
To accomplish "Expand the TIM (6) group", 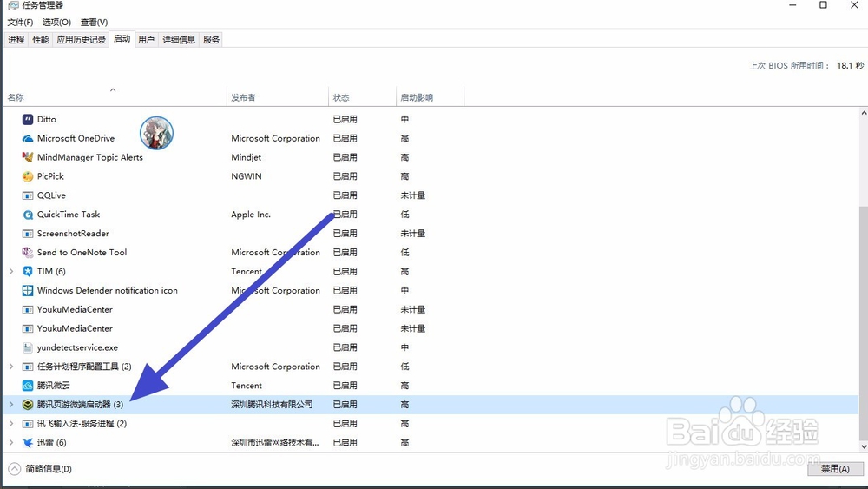I will [11, 271].
